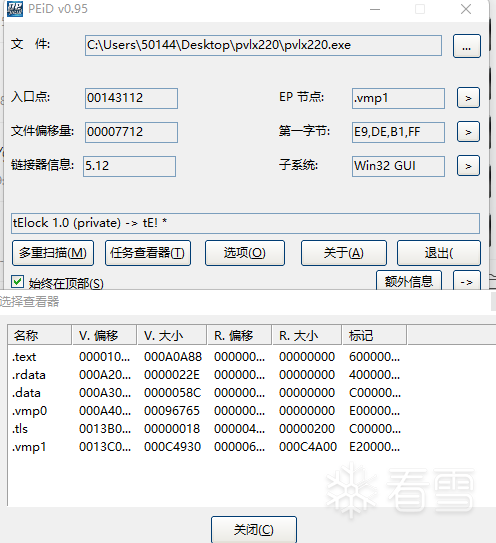496x543 pixels.
Task: Click flags value E20000... in .vmp1 row
Action: pos(374,447)
